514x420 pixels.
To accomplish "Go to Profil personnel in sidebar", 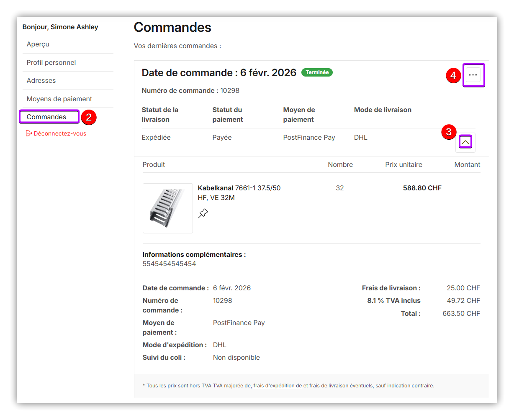I will coord(51,63).
